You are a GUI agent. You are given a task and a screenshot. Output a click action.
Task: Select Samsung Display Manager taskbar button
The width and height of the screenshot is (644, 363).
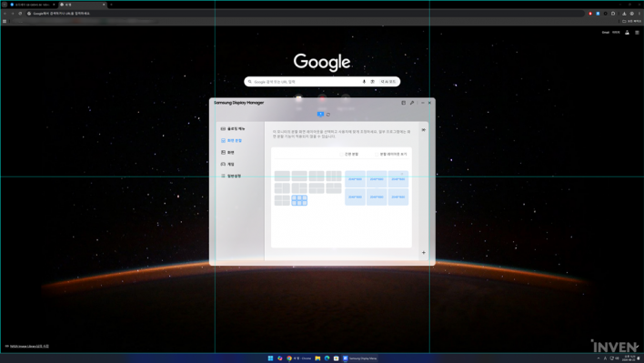(x=360, y=358)
